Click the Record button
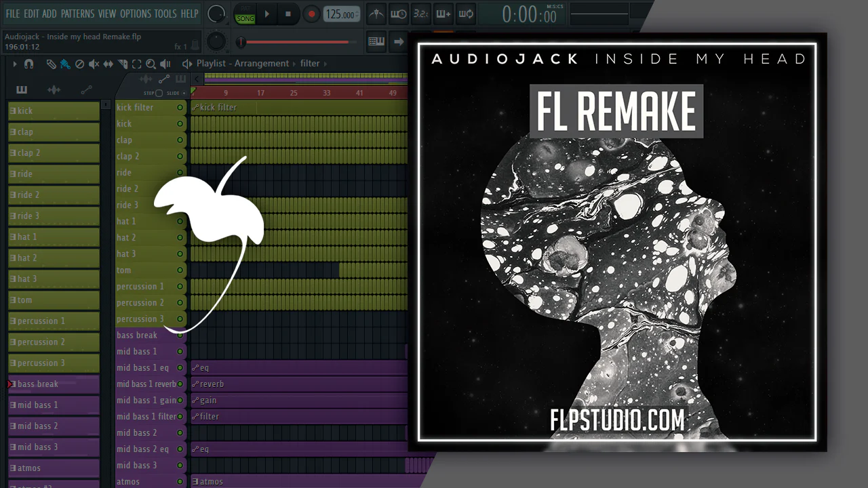The image size is (868, 488). [311, 14]
